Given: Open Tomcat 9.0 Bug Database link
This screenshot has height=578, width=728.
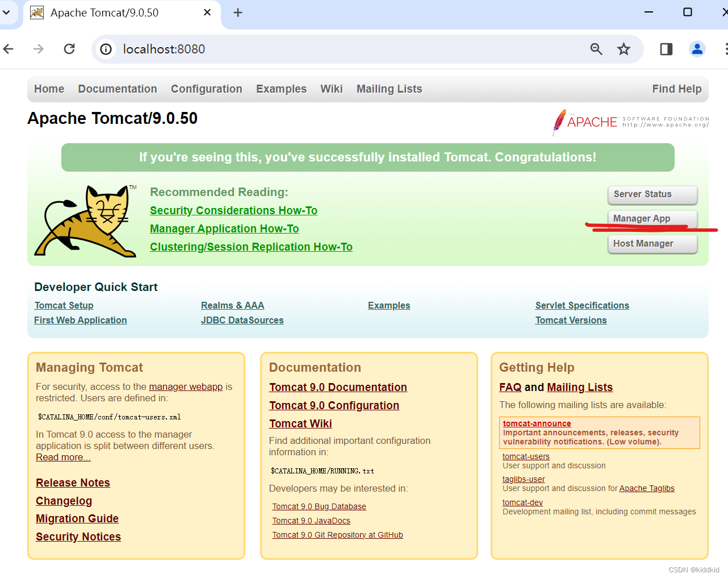Looking at the screenshot, I should click(319, 506).
